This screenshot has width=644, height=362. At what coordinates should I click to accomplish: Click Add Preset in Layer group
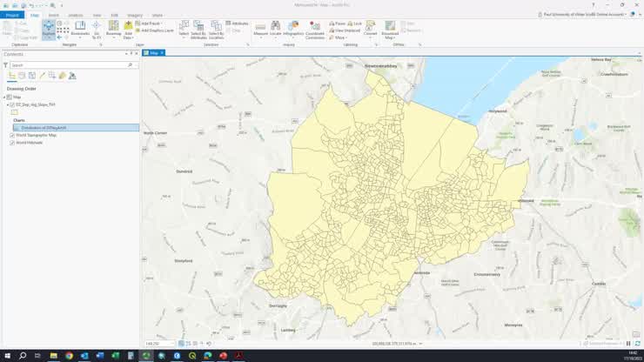[149, 23]
